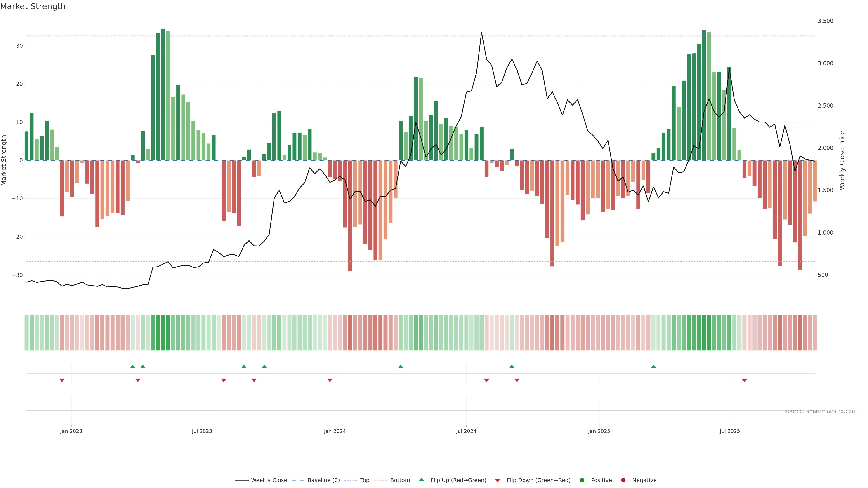
Task: Click the Weekly Close Price axis title
Action: 842,160
